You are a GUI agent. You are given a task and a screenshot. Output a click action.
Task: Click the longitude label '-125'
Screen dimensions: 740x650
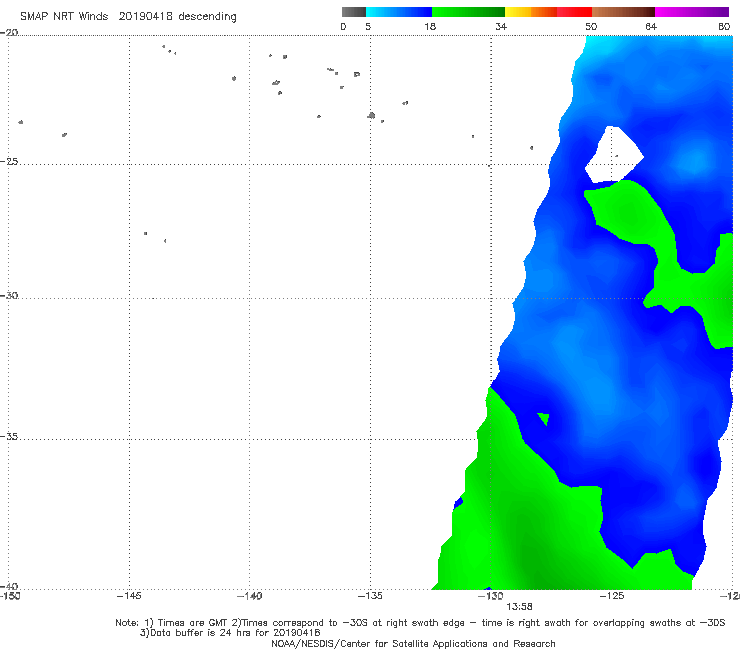612,596
